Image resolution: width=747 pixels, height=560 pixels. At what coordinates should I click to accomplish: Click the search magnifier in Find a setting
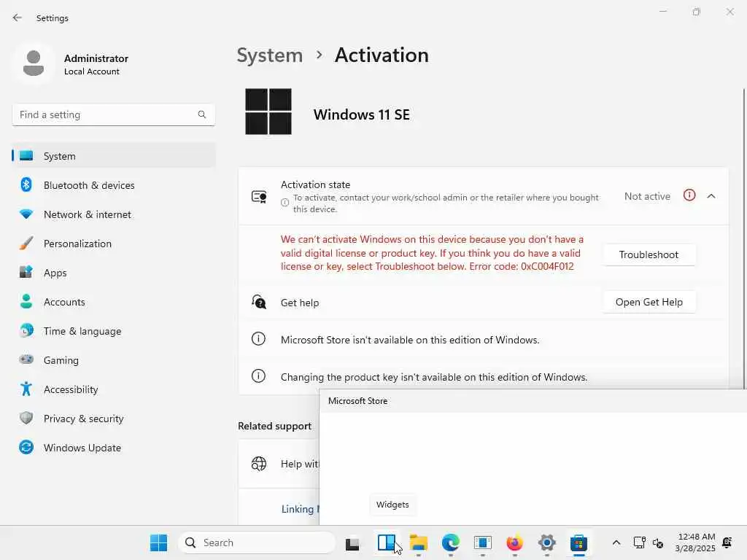click(x=202, y=114)
